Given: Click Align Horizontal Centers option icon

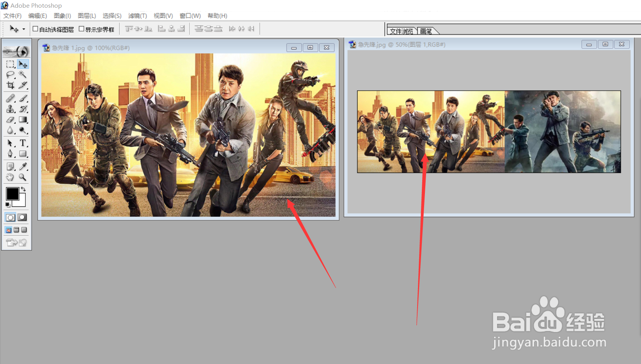Looking at the screenshot, I should tap(171, 29).
